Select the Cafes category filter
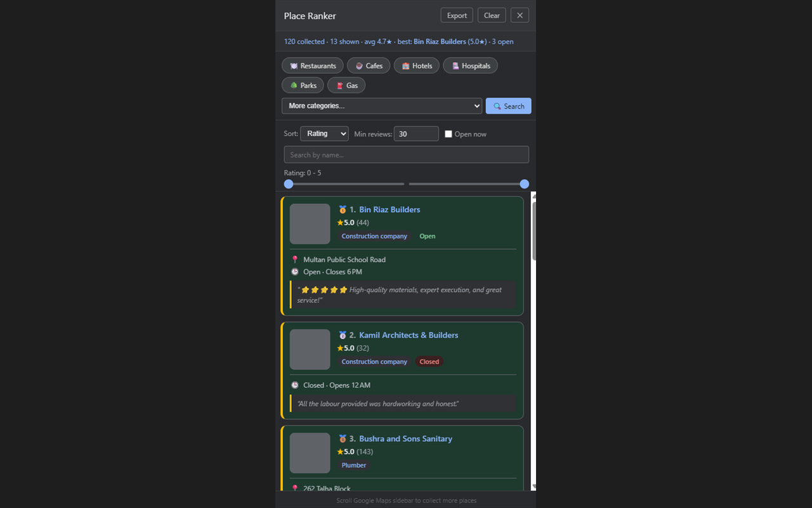Image resolution: width=812 pixels, height=508 pixels. pyautogui.click(x=369, y=65)
